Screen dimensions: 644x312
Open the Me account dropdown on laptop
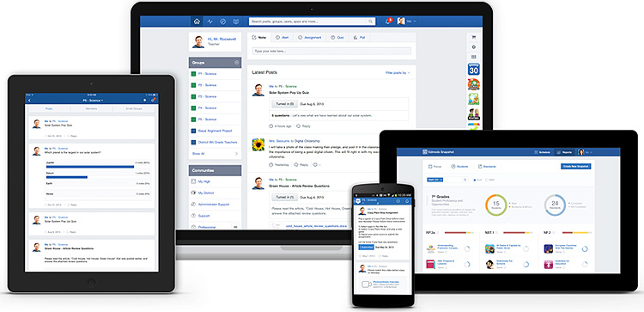407,21
